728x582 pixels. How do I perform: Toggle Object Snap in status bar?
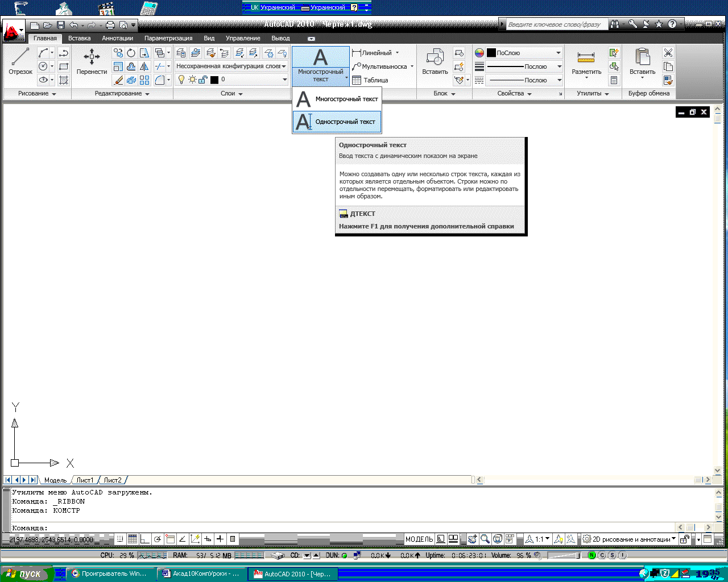pos(170,539)
